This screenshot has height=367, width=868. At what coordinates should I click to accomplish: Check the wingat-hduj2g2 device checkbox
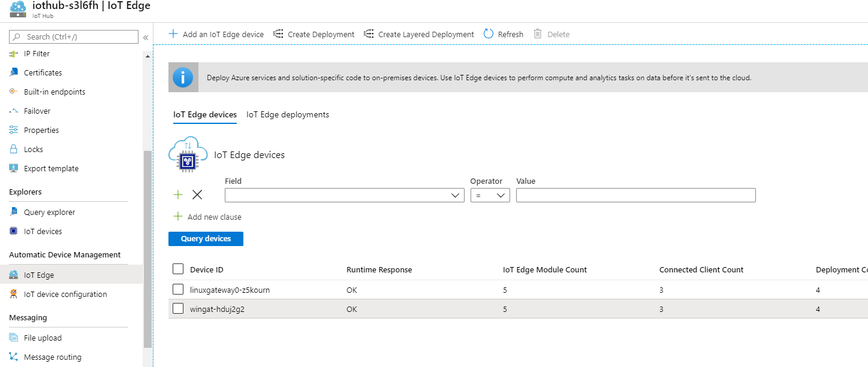(x=178, y=309)
